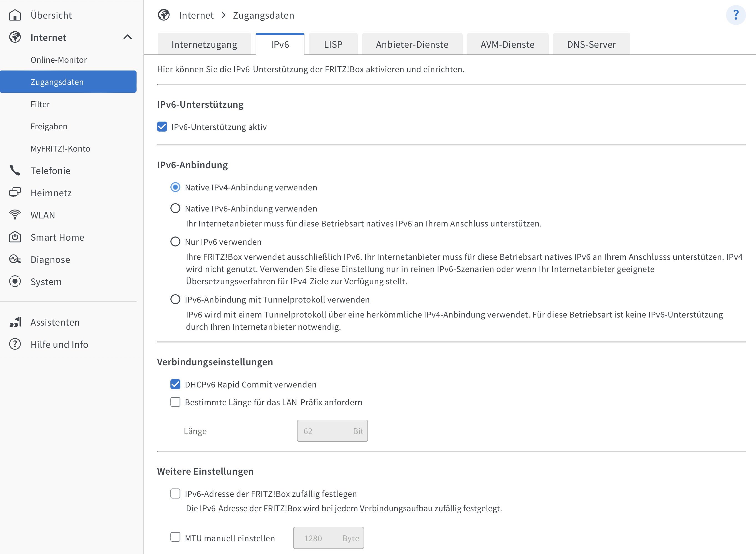Switch to the DNS-Server tab

[591, 44]
